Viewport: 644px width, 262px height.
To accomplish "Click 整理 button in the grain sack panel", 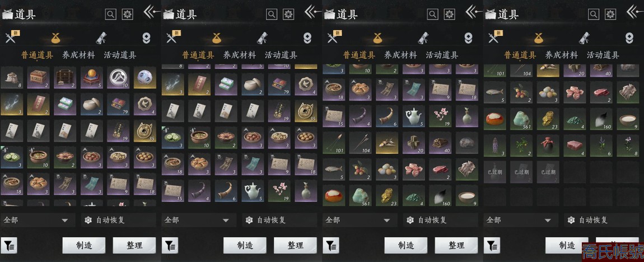I will [134, 246].
